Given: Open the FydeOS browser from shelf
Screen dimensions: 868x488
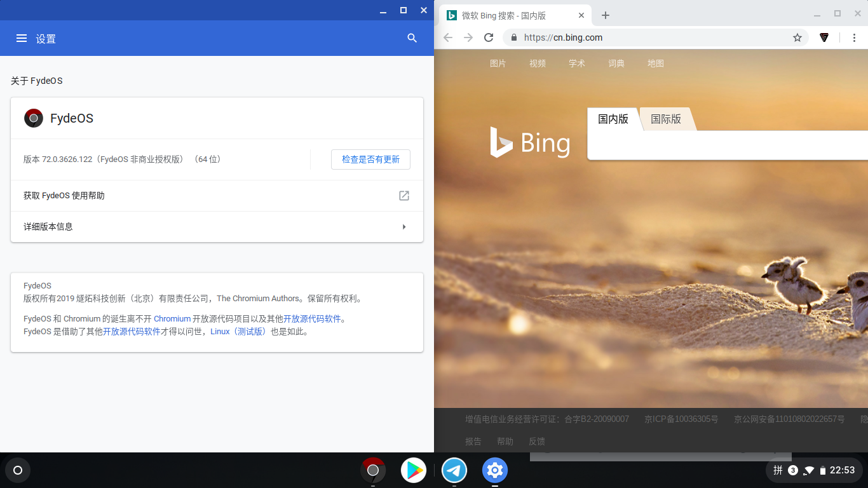Looking at the screenshot, I should coord(373,470).
